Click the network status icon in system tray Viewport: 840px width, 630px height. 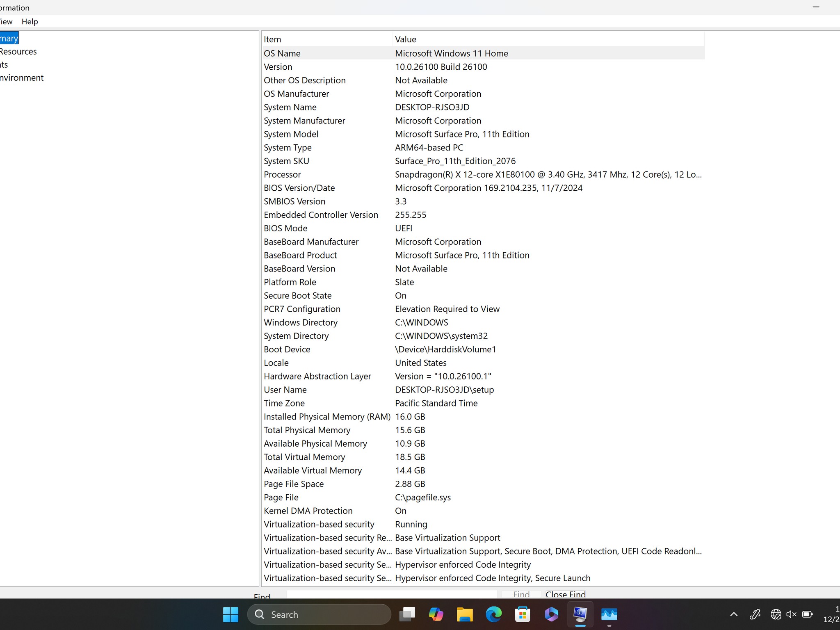pyautogui.click(x=777, y=614)
